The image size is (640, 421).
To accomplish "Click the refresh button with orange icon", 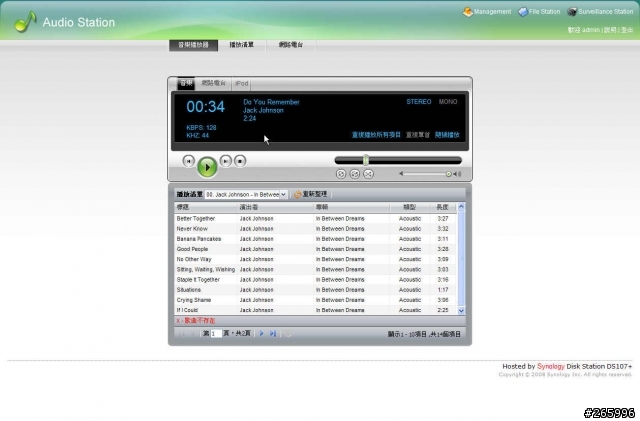I will (310, 194).
